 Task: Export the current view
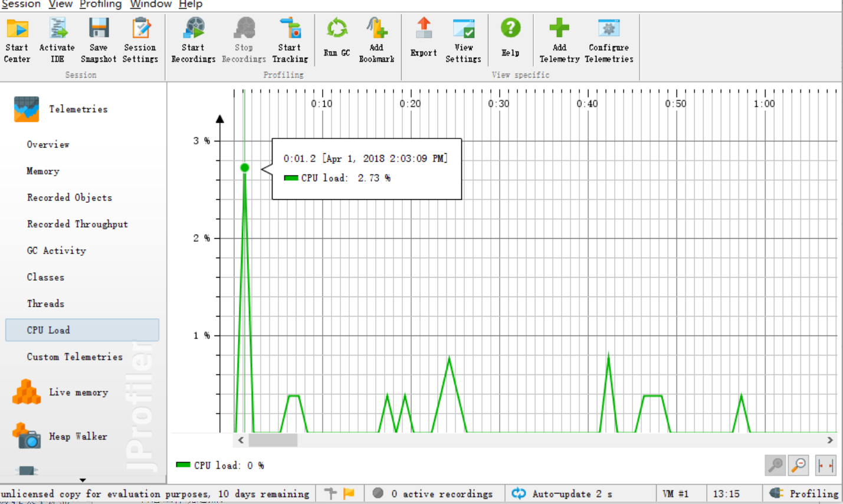tap(424, 38)
